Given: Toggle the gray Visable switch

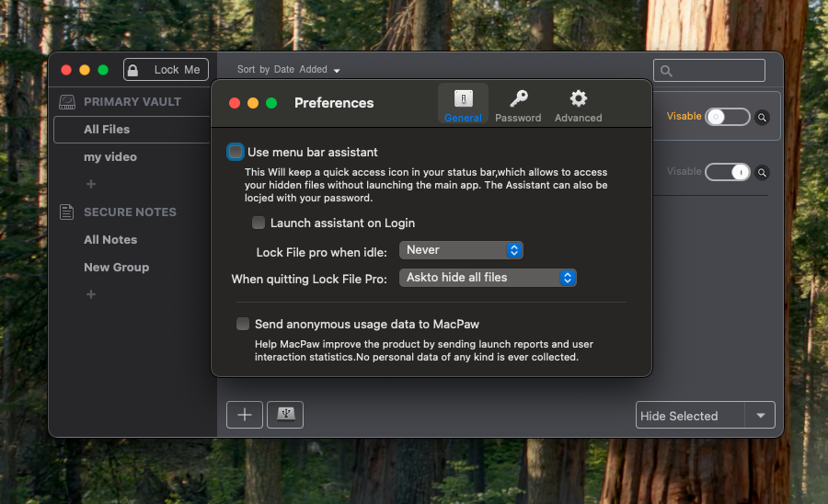Looking at the screenshot, I should (728, 171).
